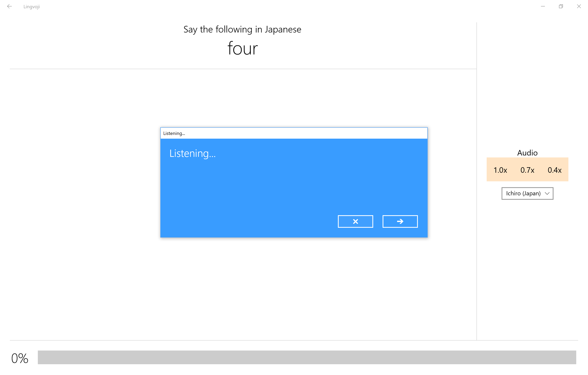Click large Listening... status text in dialog

pyautogui.click(x=192, y=154)
